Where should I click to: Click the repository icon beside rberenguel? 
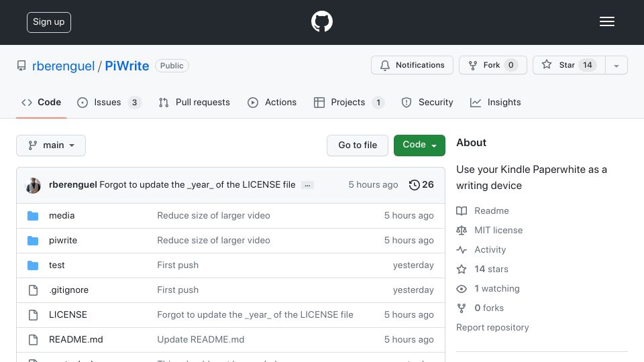point(21,66)
